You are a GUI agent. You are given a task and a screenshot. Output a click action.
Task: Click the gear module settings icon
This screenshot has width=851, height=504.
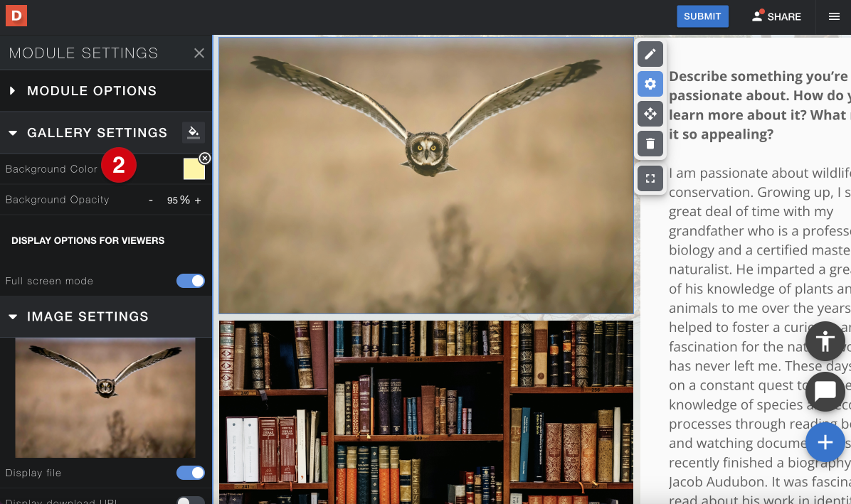[650, 84]
